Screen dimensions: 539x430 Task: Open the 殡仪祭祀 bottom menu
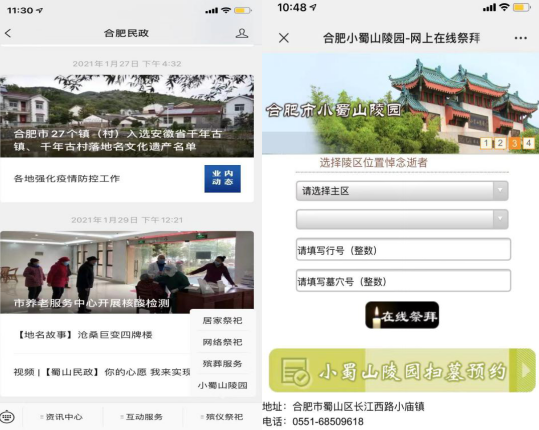point(222,417)
